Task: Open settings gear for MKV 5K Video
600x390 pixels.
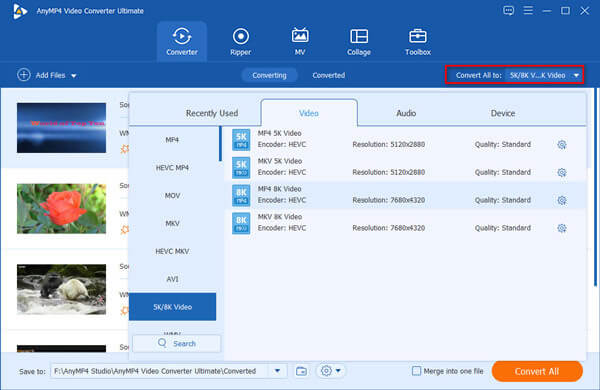Action: (x=562, y=173)
